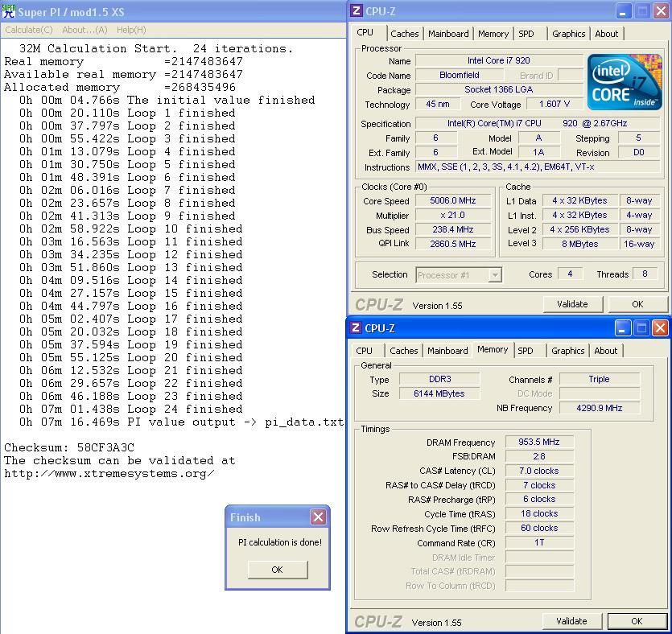Open the Processor #1 selection dropdown
The image size is (672, 634).
tap(495, 275)
